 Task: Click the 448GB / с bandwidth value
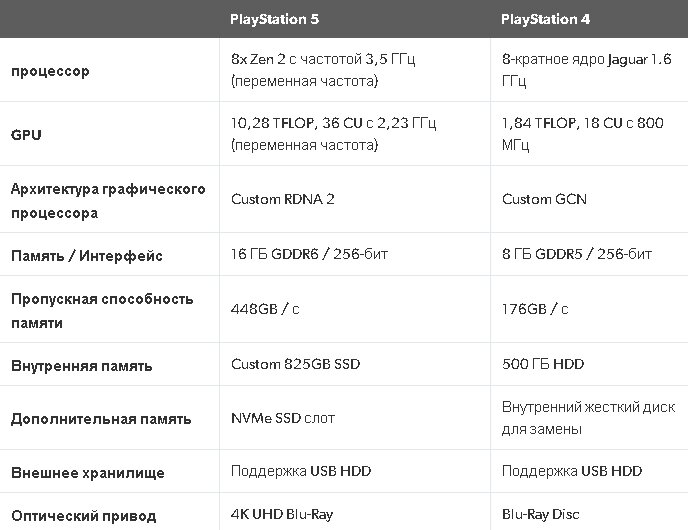(x=265, y=309)
